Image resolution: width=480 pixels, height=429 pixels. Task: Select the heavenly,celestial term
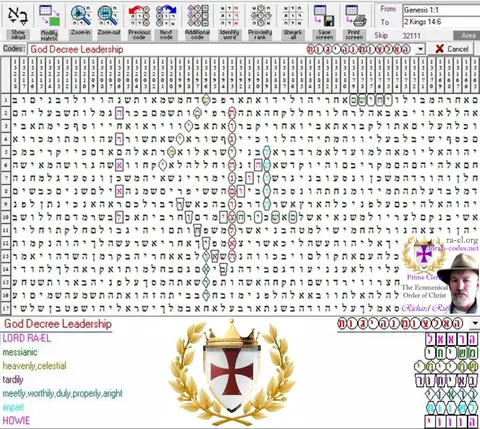(35, 366)
